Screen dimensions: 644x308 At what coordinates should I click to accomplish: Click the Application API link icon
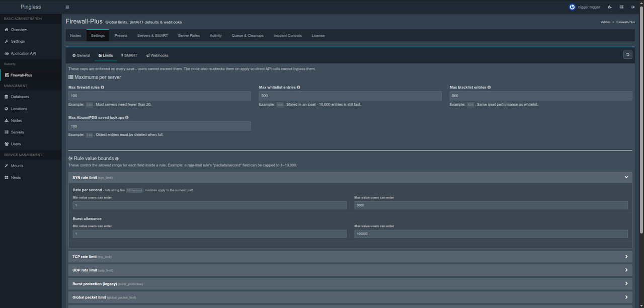pos(7,53)
